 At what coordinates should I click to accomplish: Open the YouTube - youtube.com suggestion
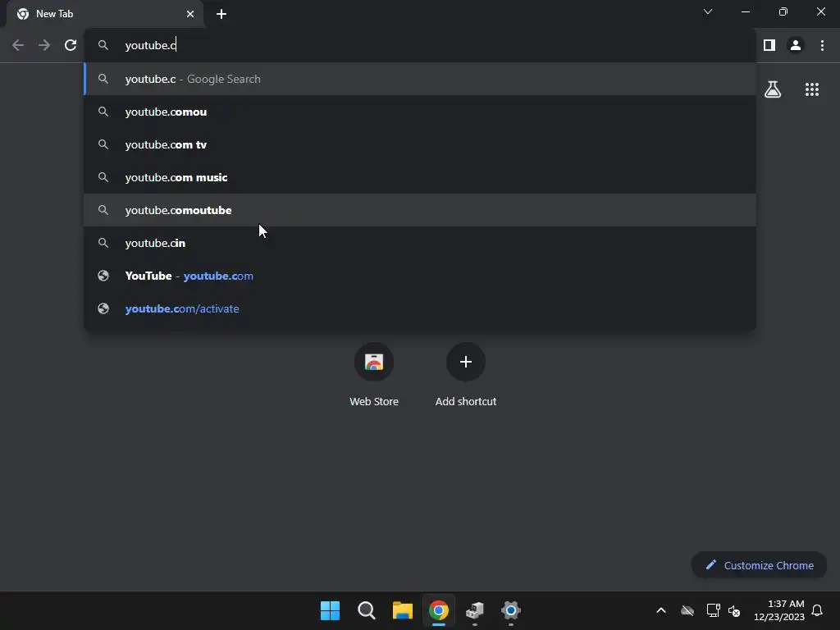419,276
